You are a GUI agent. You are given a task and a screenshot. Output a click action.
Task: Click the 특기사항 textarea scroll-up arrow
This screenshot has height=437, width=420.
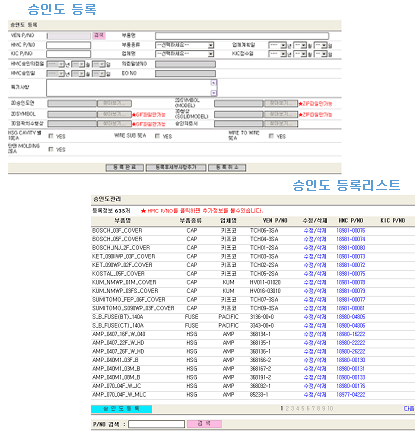(x=214, y=83)
